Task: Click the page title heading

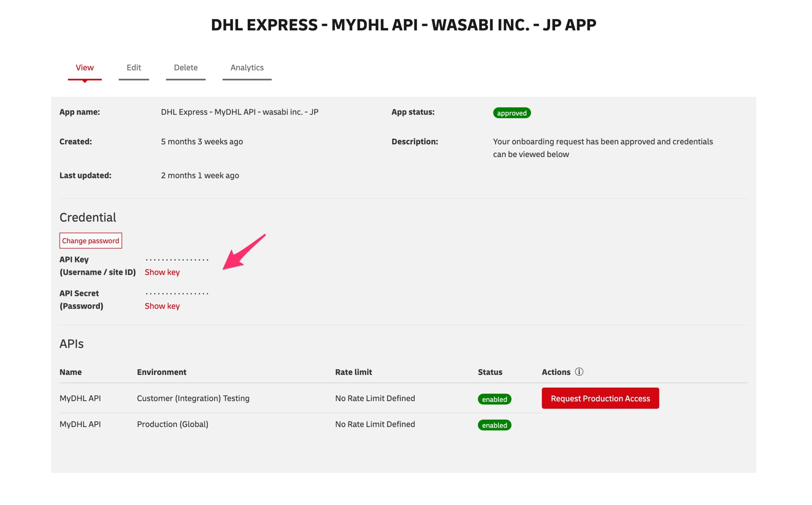Action: (x=404, y=24)
